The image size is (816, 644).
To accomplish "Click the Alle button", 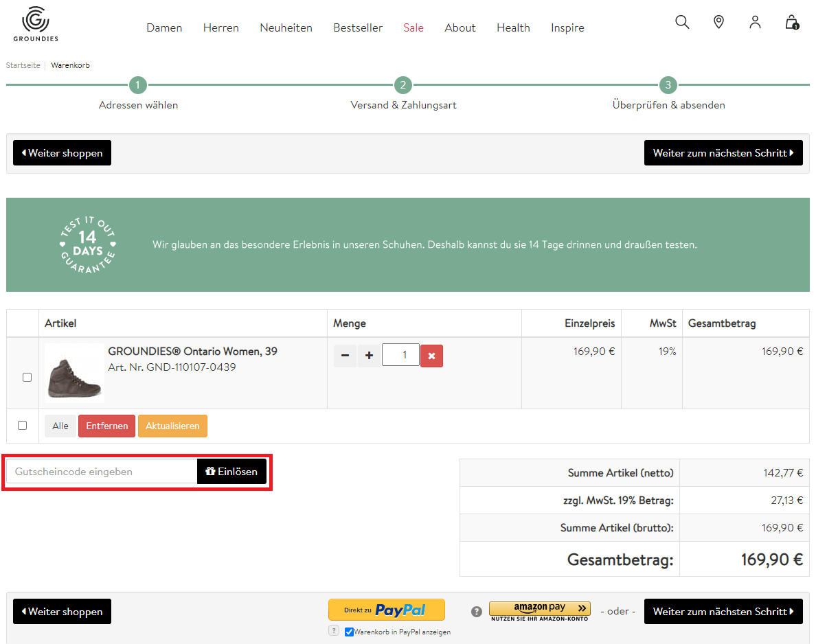I will coord(60,426).
